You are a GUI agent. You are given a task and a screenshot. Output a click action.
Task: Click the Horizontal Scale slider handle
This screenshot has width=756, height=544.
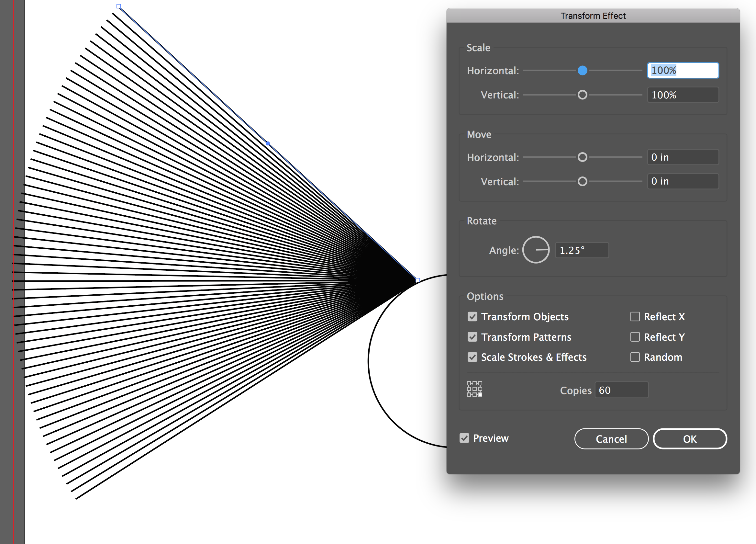[x=583, y=70]
